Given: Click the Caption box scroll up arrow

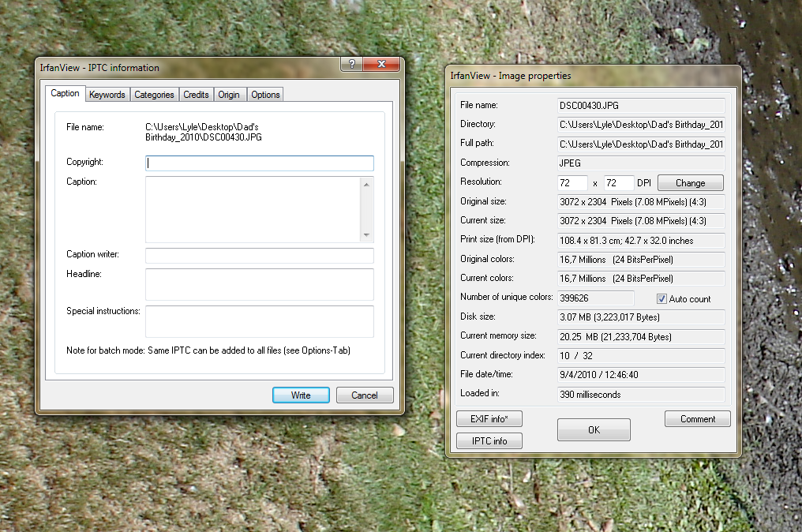Looking at the screenshot, I should [367, 184].
